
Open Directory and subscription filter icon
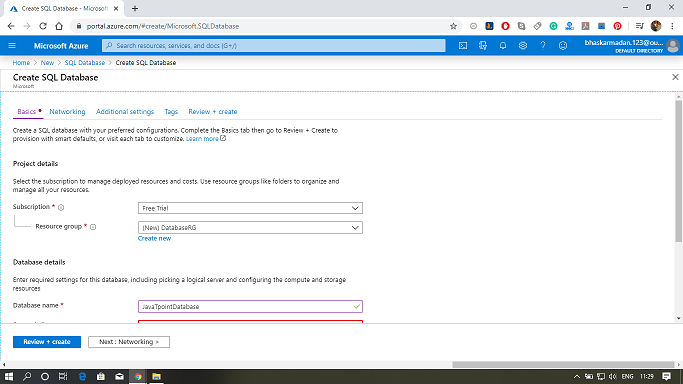click(x=483, y=46)
